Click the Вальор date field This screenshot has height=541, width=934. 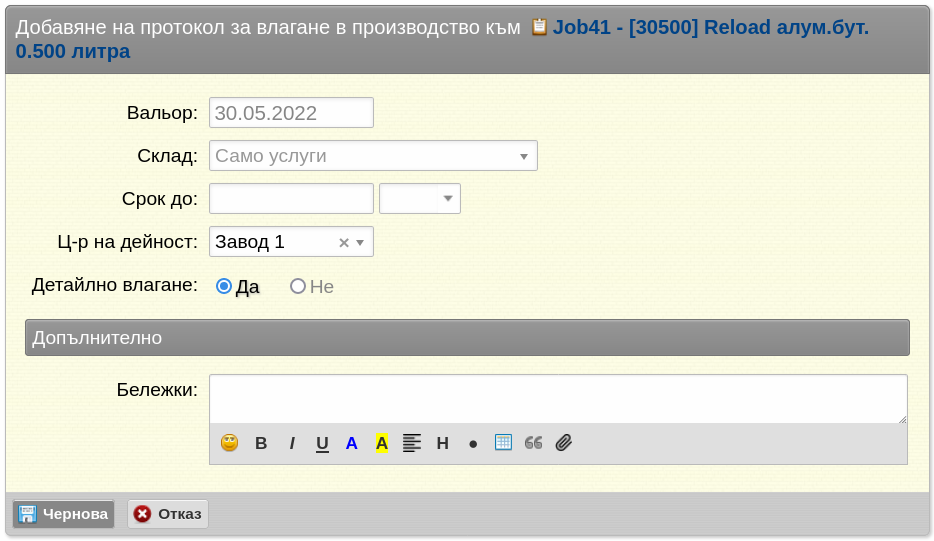[x=291, y=113]
